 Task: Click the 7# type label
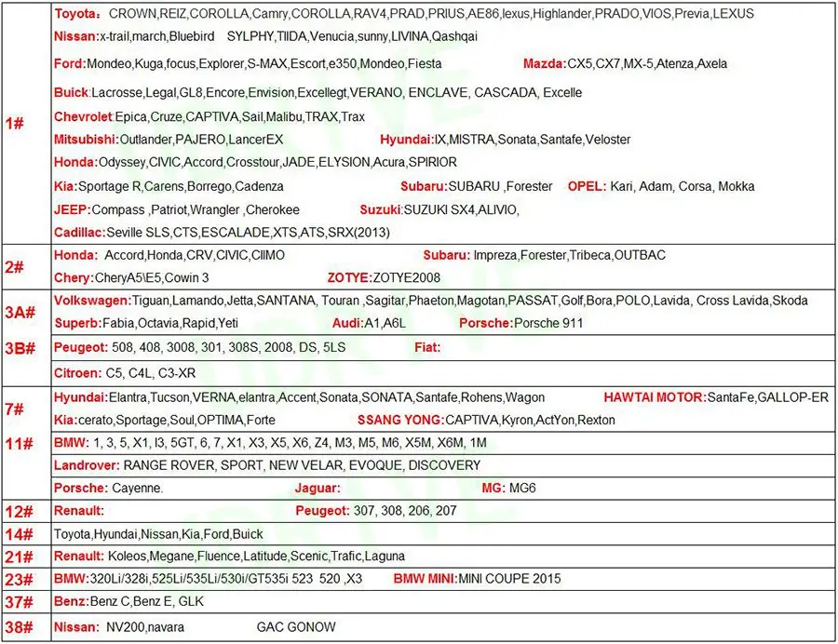click(x=14, y=409)
